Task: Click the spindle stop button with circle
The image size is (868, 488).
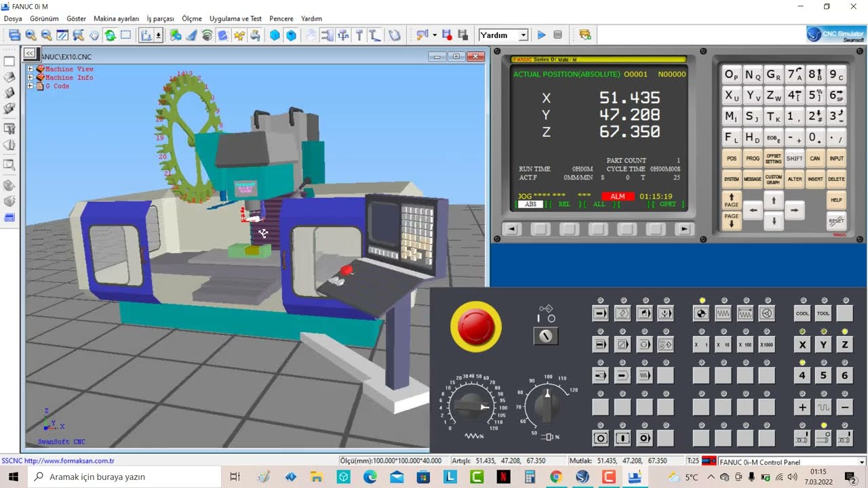Action: tap(823, 439)
